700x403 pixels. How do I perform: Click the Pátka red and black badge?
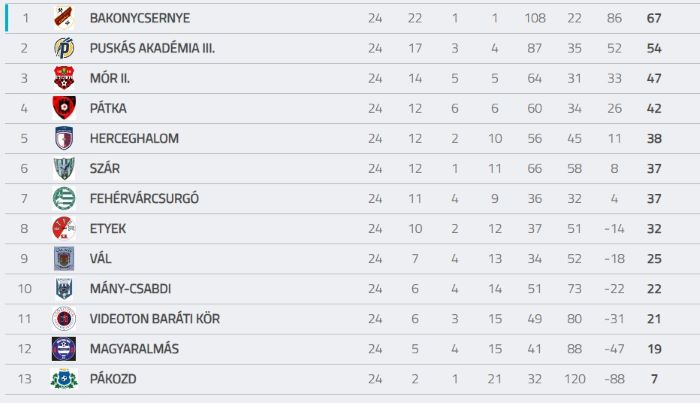click(64, 108)
